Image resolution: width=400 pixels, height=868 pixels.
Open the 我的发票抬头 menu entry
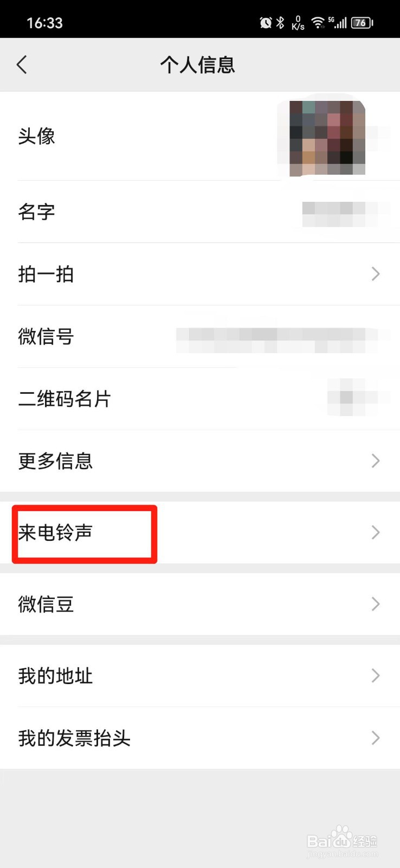(x=200, y=738)
